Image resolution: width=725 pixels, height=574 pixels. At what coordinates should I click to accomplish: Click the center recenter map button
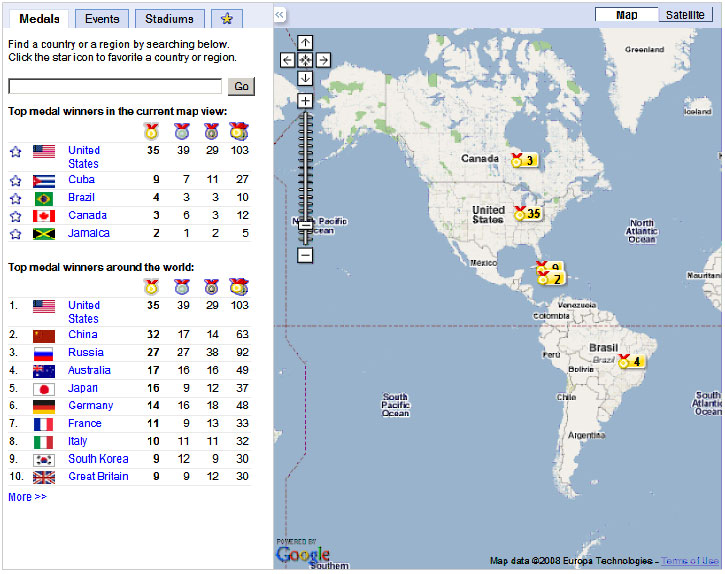click(305, 60)
